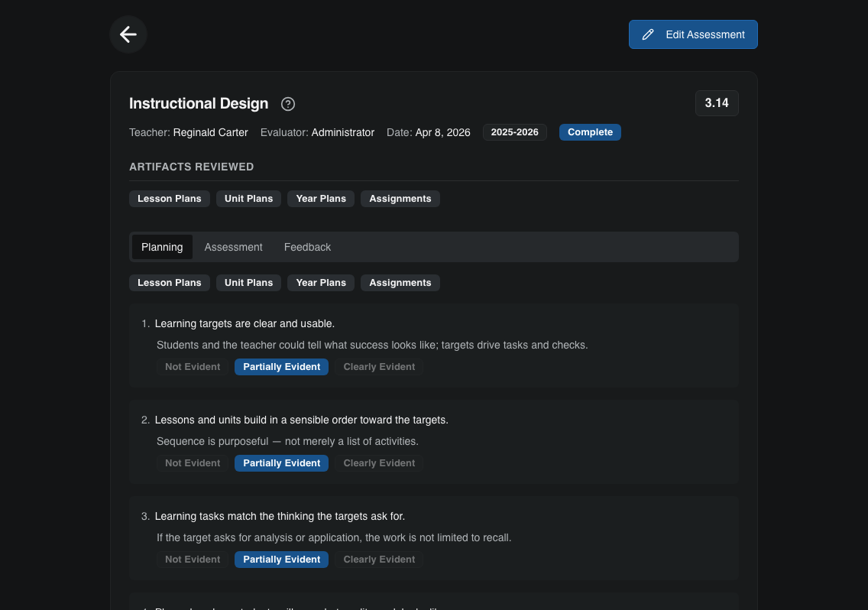Viewport: 868px width, 610px height.
Task: Click the evaluator name Administrator
Action: 342,132
